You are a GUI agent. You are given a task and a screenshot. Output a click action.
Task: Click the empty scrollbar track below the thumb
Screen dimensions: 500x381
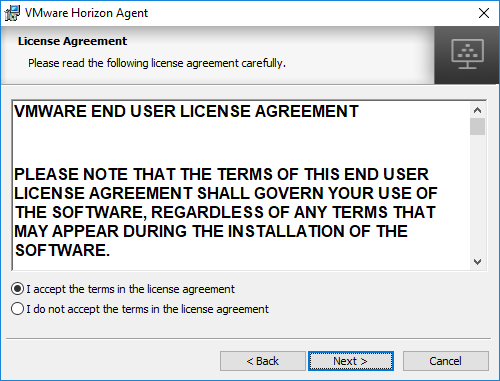coord(477,195)
